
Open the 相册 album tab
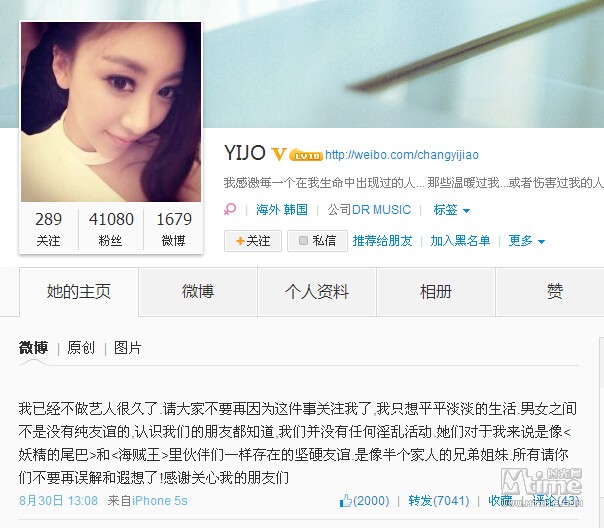point(436,292)
